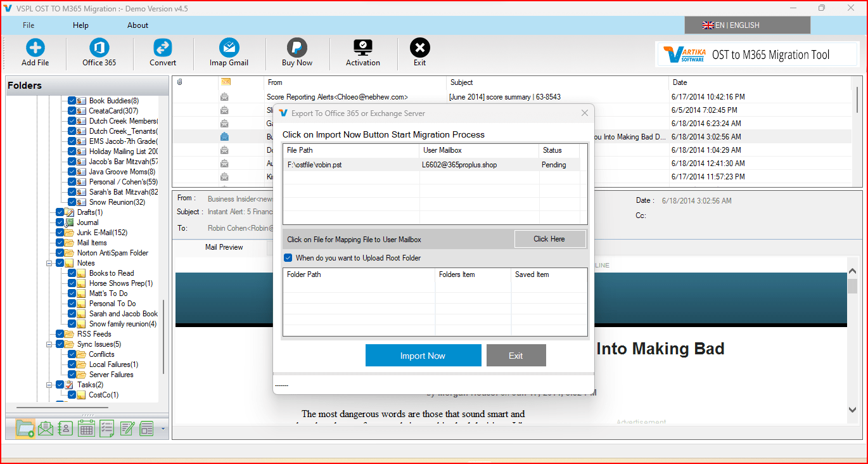Open the Activation toolbar icon
The height and width of the screenshot is (464, 868).
pos(363,48)
